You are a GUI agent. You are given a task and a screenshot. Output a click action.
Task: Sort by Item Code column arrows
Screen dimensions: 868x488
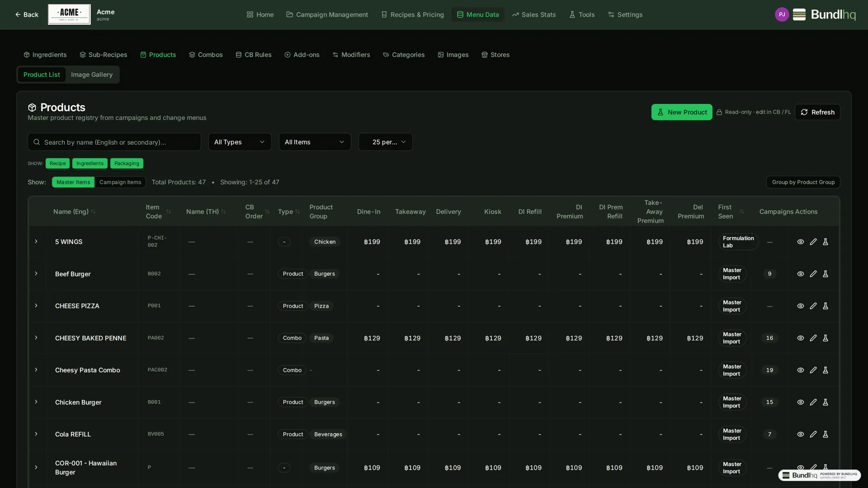click(x=169, y=211)
